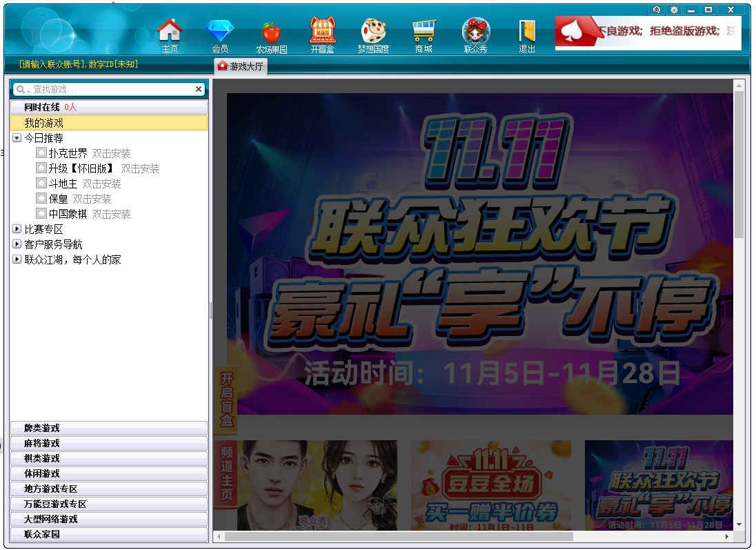Click the install icon beside 升级【怀旧版】

pos(41,168)
